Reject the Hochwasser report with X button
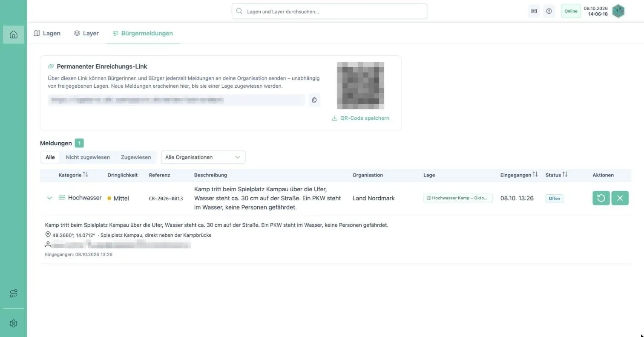Image resolution: width=644 pixels, height=337 pixels. click(x=620, y=198)
